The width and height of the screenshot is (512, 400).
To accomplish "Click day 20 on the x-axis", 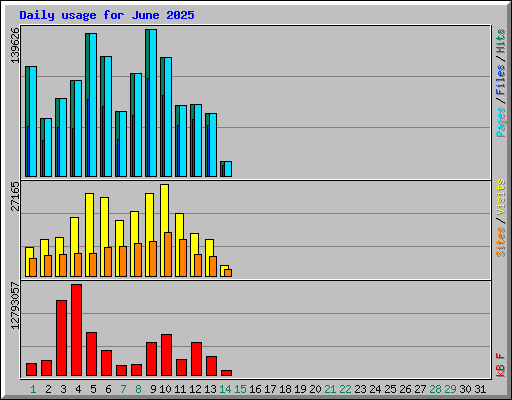I will click(x=315, y=389).
